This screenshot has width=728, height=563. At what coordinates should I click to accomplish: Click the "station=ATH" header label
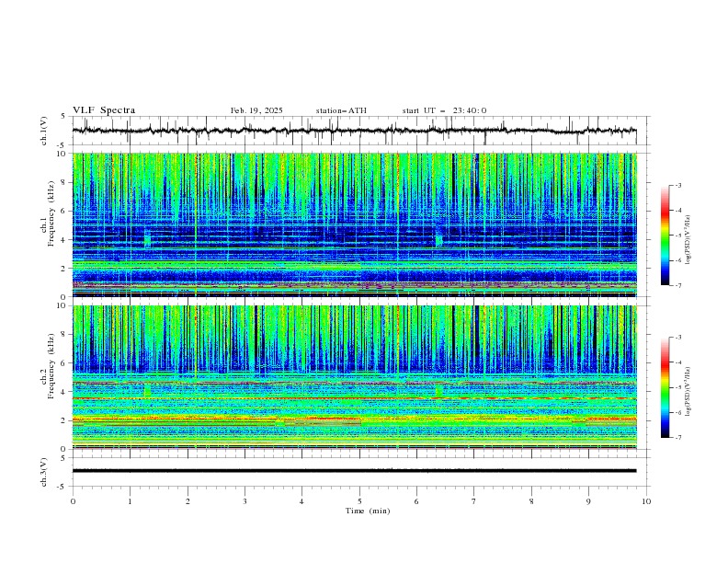point(341,110)
